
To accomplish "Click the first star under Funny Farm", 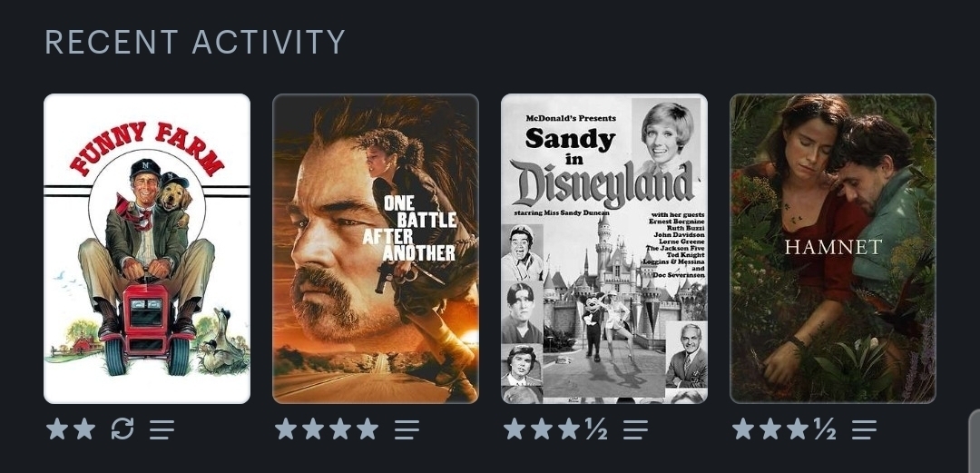I will (x=57, y=429).
